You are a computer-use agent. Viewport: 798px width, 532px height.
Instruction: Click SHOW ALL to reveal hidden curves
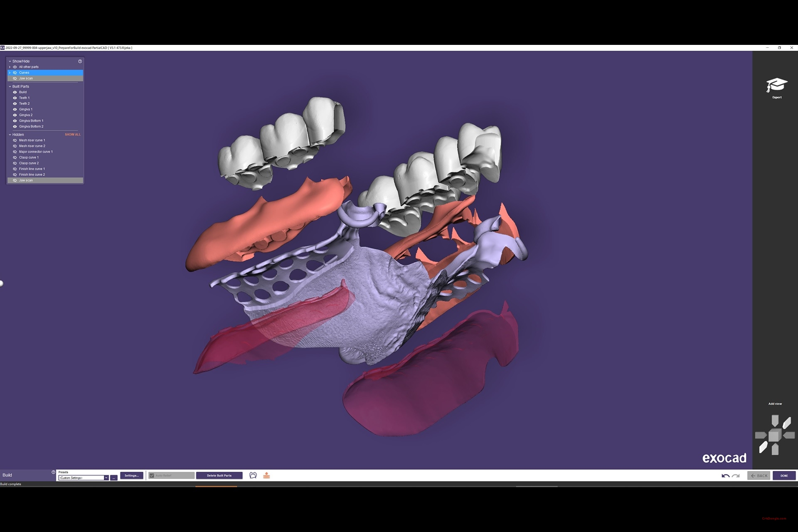point(72,134)
